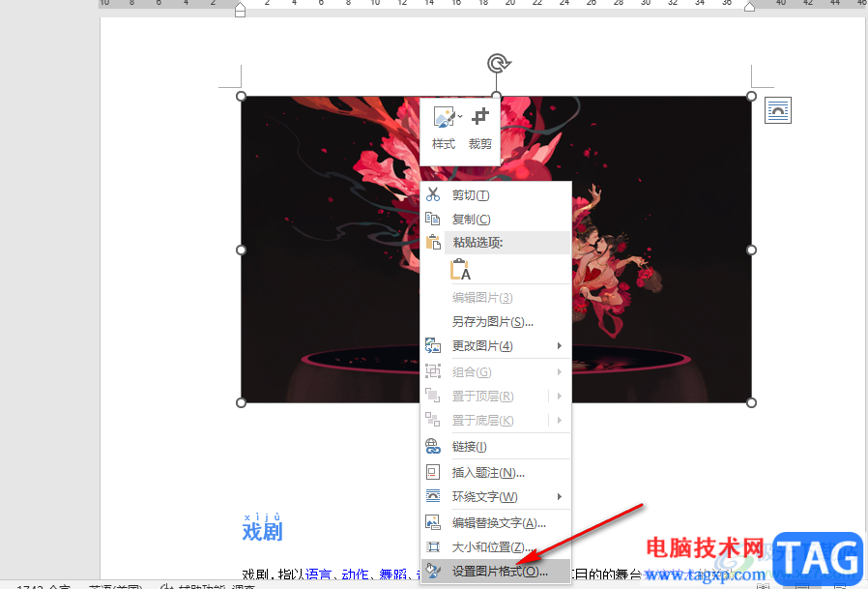Click the Insert Caption icon
Screen dimensions: 868x589
point(433,472)
